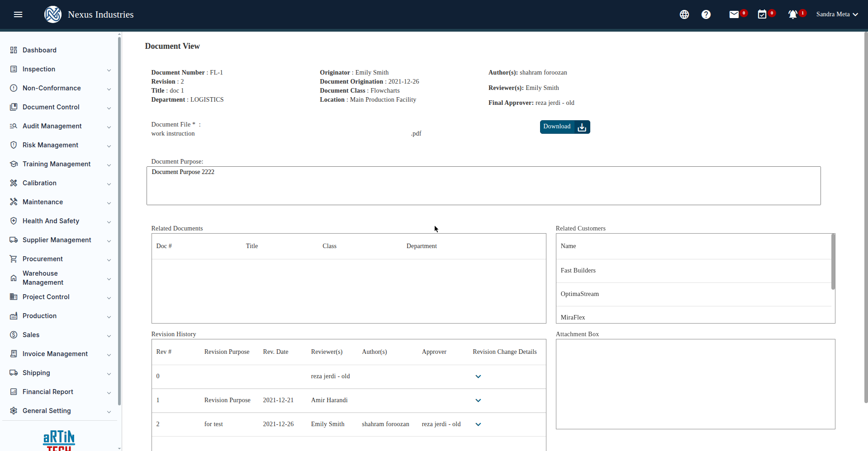Click the Revision Change Details header
Screen dimensions: 868x451
(505, 352)
